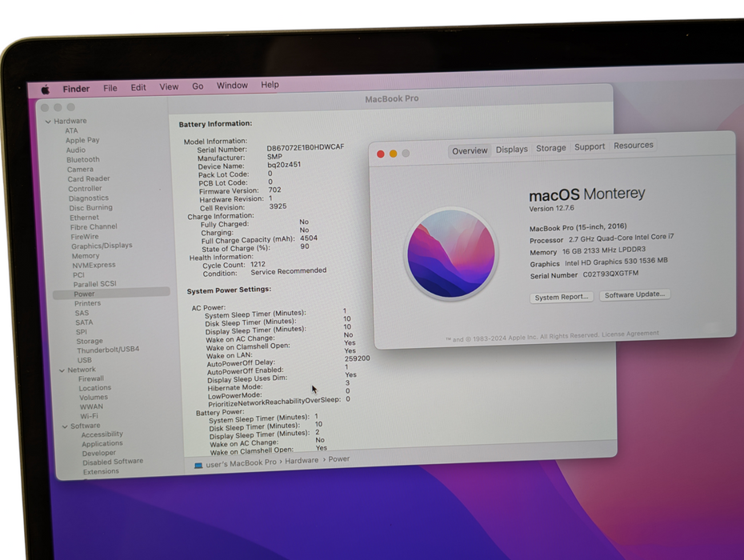Select NVMExpress in the sidebar
This screenshot has width=744, height=560.
tap(94, 266)
